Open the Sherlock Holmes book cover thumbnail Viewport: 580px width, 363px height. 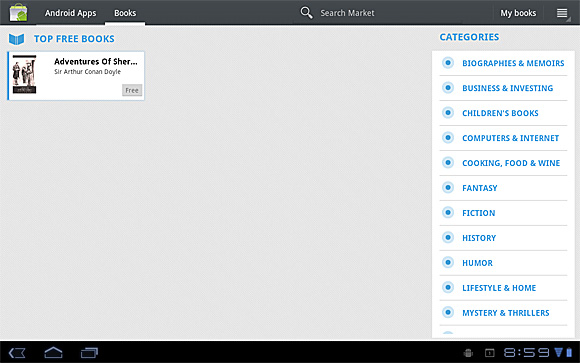[x=24, y=74]
